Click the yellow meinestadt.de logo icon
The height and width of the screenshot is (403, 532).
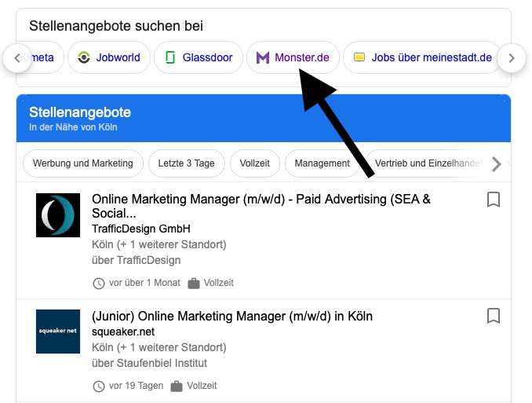[x=359, y=57]
